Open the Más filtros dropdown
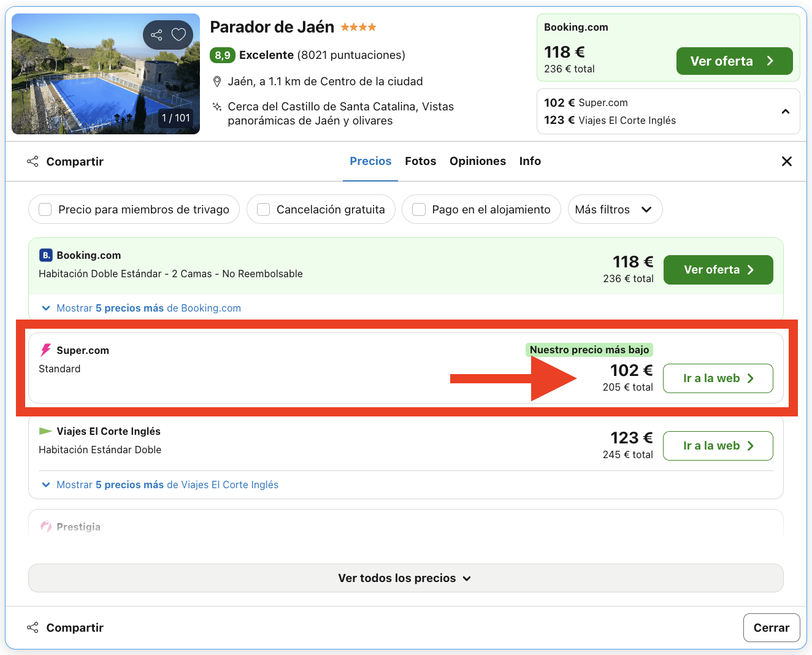Viewport: 812px width, 655px height. pyautogui.click(x=615, y=209)
